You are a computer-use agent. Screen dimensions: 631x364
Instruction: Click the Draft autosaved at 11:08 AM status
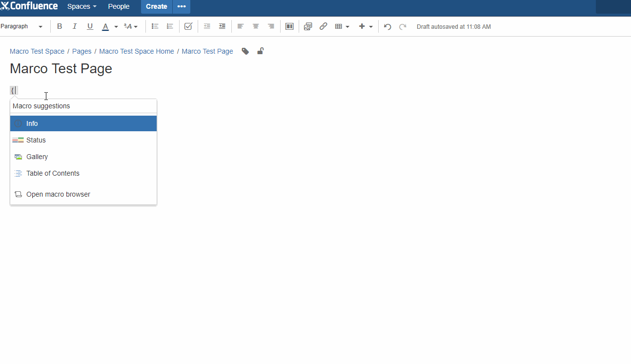click(454, 27)
